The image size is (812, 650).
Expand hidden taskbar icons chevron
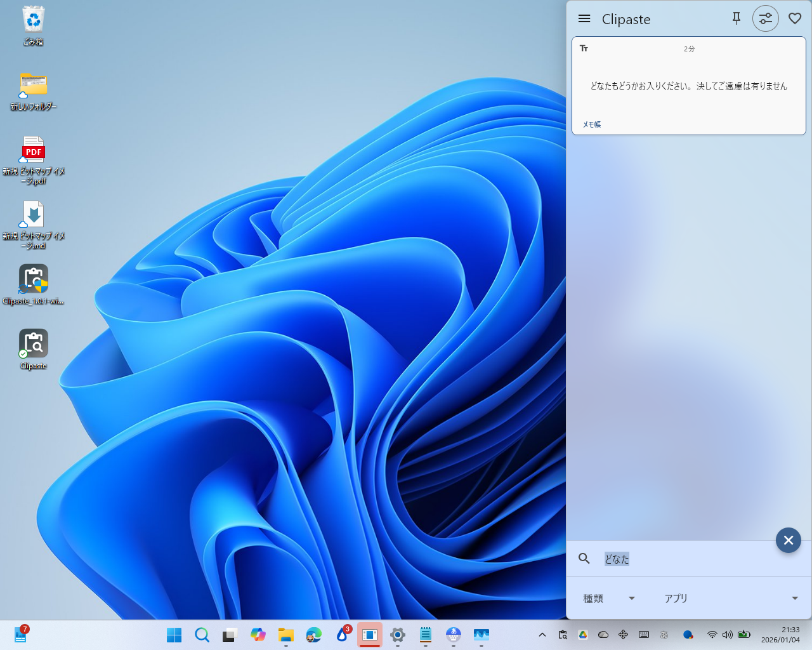pos(542,634)
